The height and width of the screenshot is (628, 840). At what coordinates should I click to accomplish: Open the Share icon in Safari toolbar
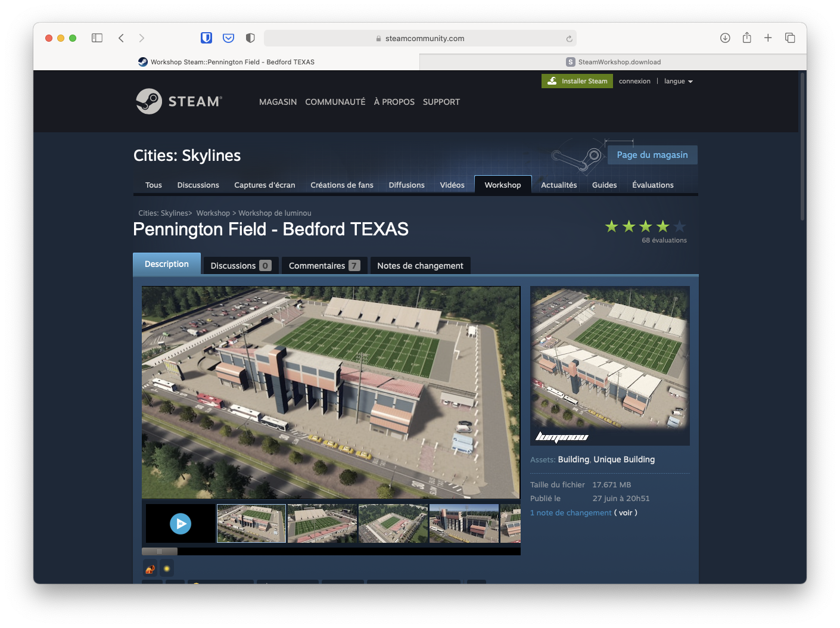[x=746, y=38]
